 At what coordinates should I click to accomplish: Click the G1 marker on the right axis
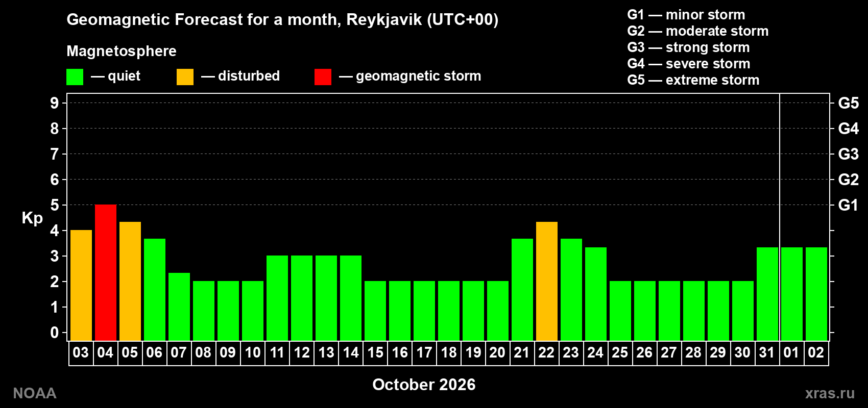point(848,205)
